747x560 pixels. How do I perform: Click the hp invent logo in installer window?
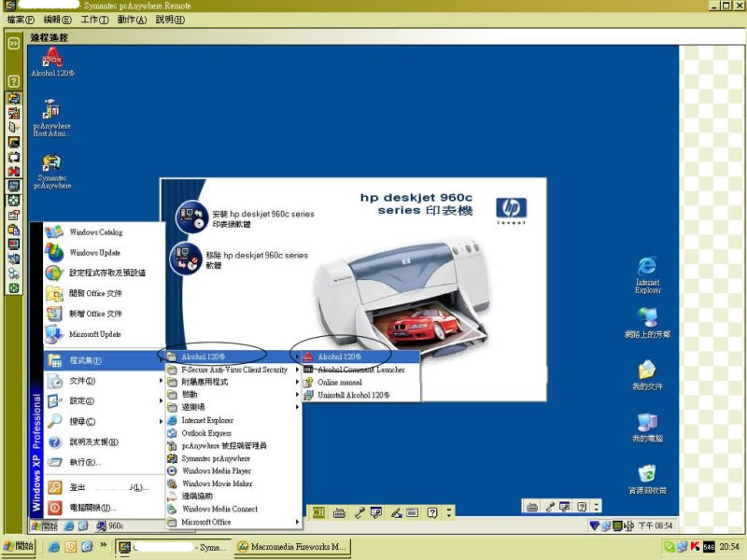[x=511, y=211]
